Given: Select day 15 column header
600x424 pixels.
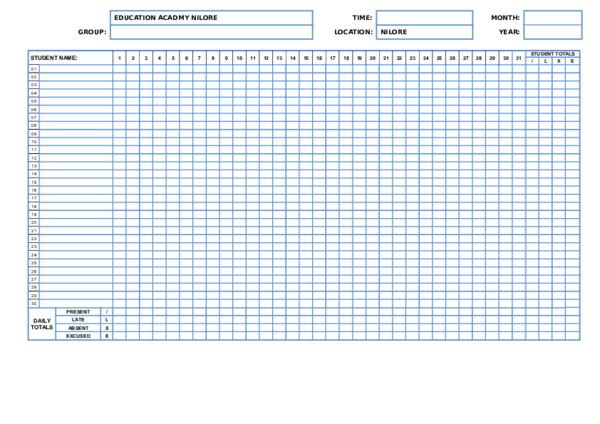Looking at the screenshot, I should coord(306,58).
